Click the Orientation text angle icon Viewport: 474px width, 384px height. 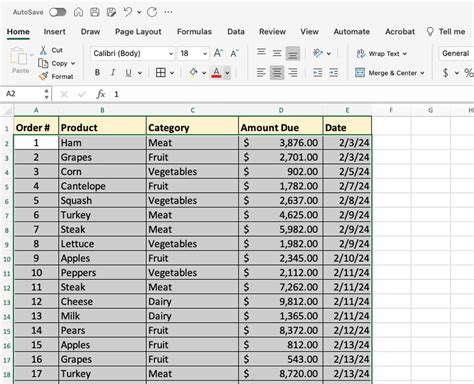pos(318,53)
